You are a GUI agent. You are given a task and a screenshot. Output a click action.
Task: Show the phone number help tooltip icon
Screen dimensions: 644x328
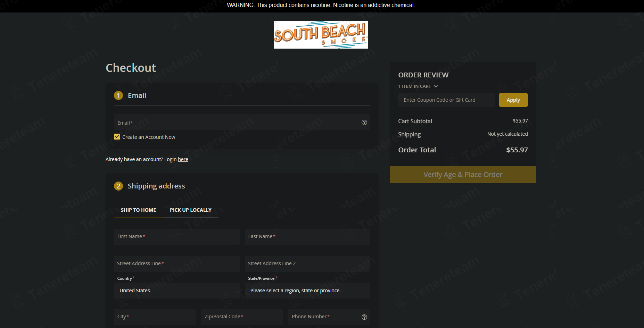(x=364, y=317)
